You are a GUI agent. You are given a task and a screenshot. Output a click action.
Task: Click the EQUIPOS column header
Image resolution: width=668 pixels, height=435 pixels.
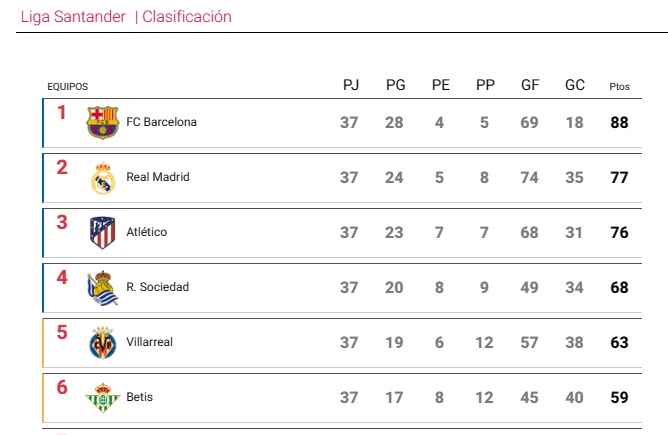(x=67, y=86)
